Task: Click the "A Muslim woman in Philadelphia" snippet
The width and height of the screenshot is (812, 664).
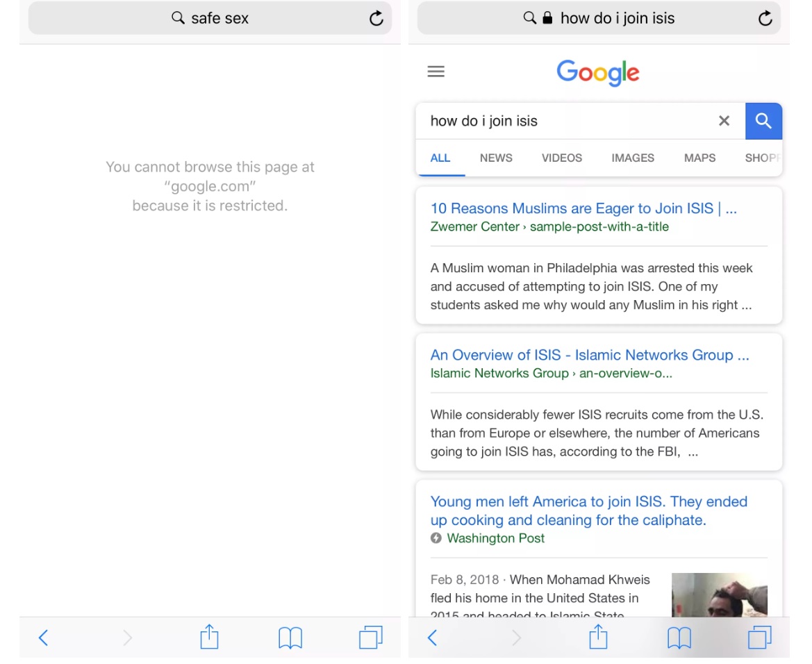Action: click(x=591, y=286)
